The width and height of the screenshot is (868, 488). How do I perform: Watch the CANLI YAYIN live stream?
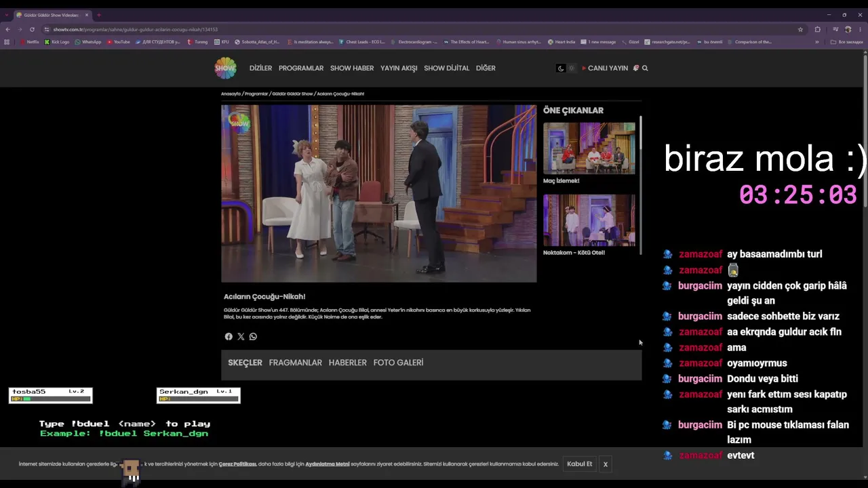(605, 68)
